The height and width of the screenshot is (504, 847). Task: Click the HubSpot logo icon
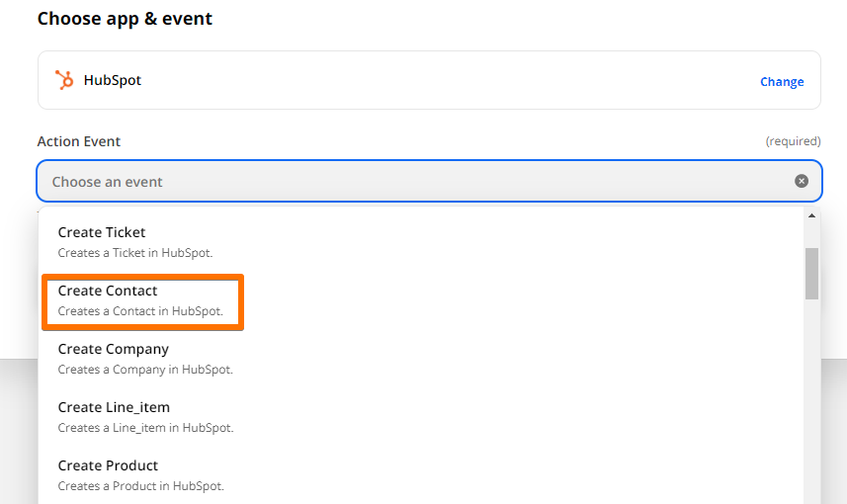click(x=64, y=80)
